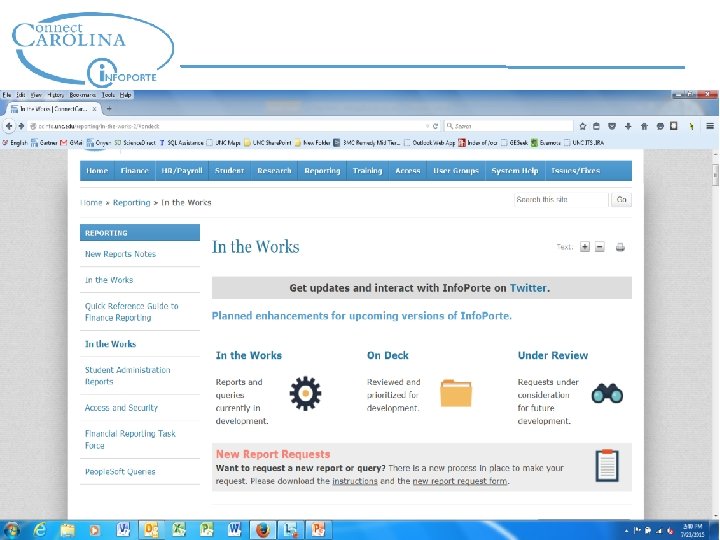Click the browser Forward arrow button
The height and width of the screenshot is (540, 720).
tap(21, 126)
